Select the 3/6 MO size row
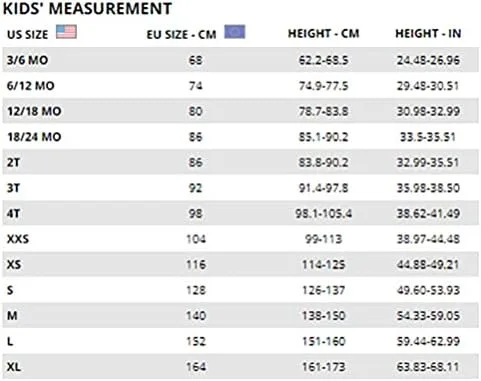Viewport: 481px width, 381px height. pyautogui.click(x=241, y=60)
